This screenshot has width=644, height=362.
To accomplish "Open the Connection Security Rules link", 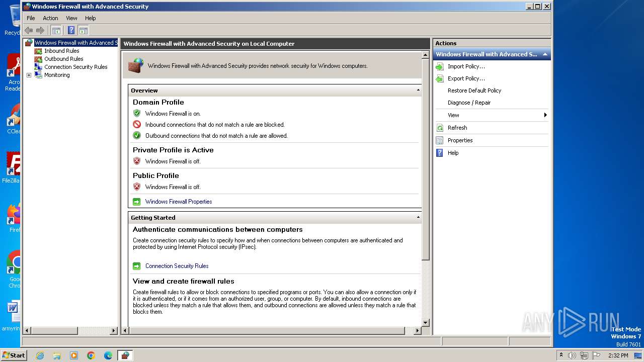I will pyautogui.click(x=177, y=266).
